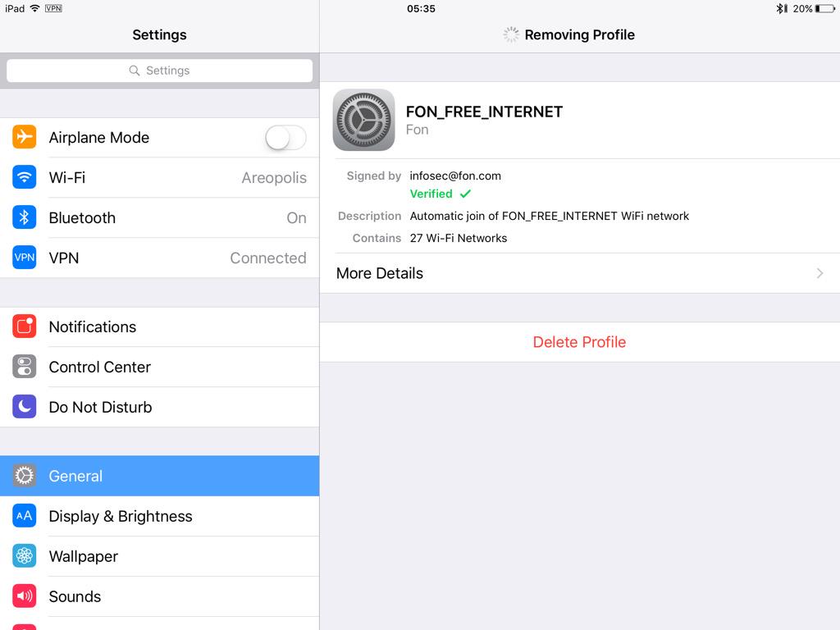
Task: Open Bluetooth settings row showing On
Action: [160, 217]
